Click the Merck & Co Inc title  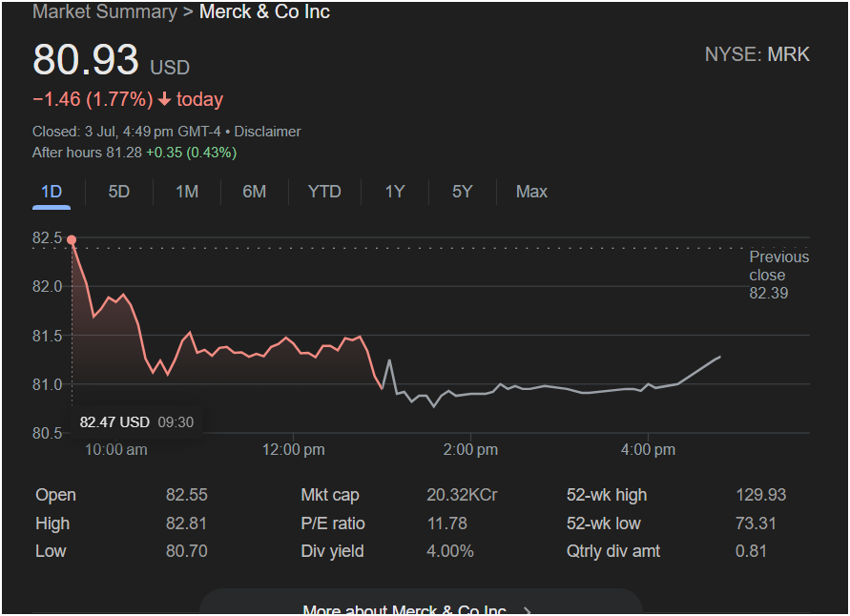tap(264, 11)
